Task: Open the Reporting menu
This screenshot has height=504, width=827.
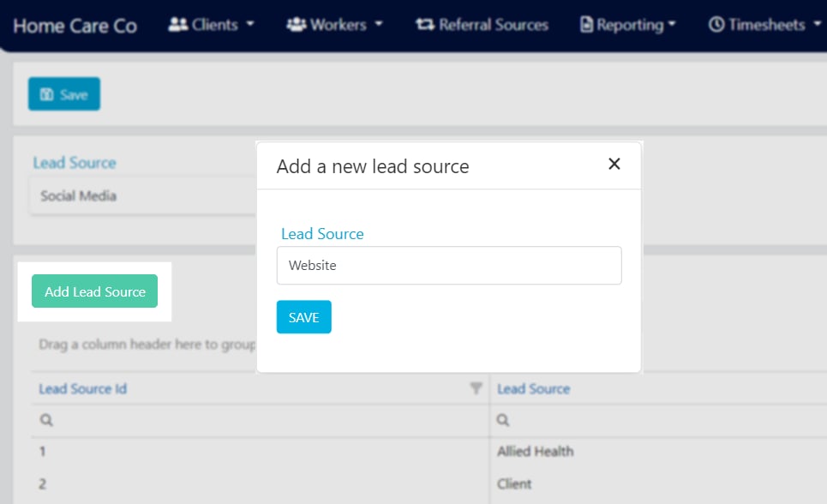Action: pyautogui.click(x=627, y=25)
